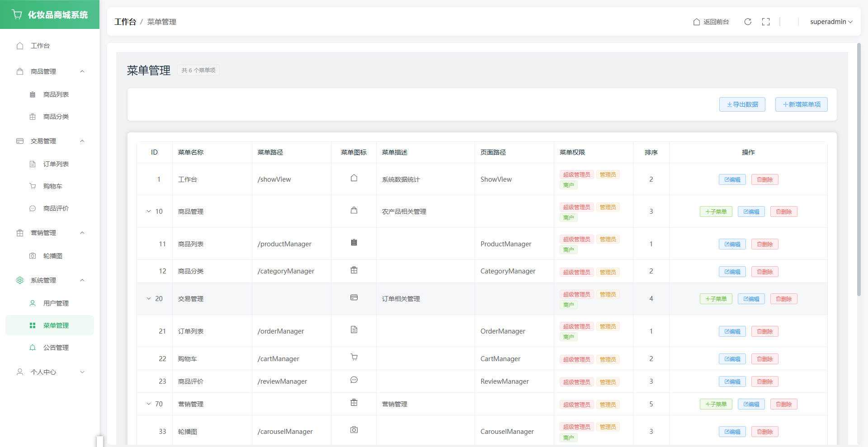Click the 购物车 row cart icon
Image resolution: width=868 pixels, height=447 pixels.
tap(354, 357)
